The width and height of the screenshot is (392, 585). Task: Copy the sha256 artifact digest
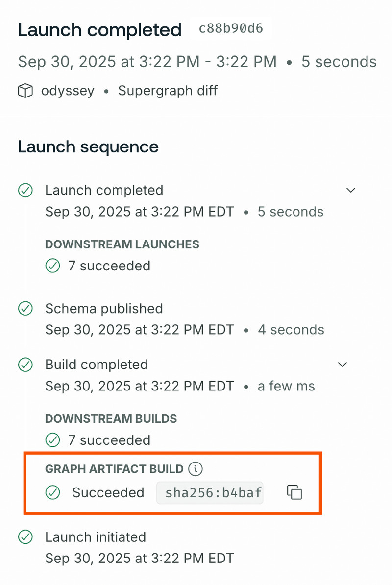click(x=294, y=492)
